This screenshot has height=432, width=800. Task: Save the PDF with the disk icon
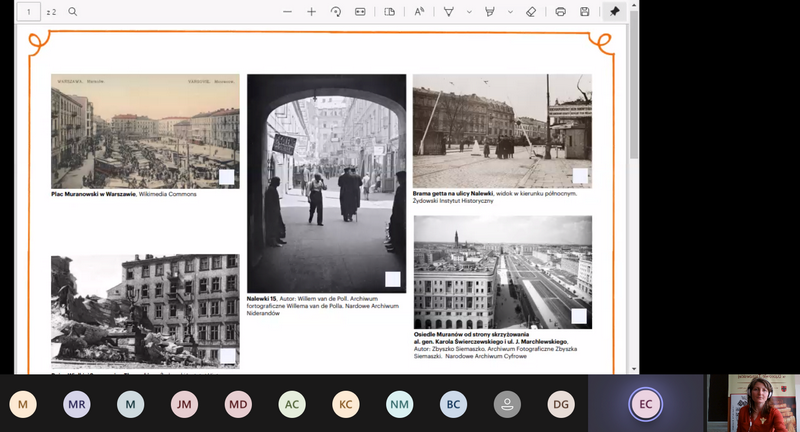585,12
